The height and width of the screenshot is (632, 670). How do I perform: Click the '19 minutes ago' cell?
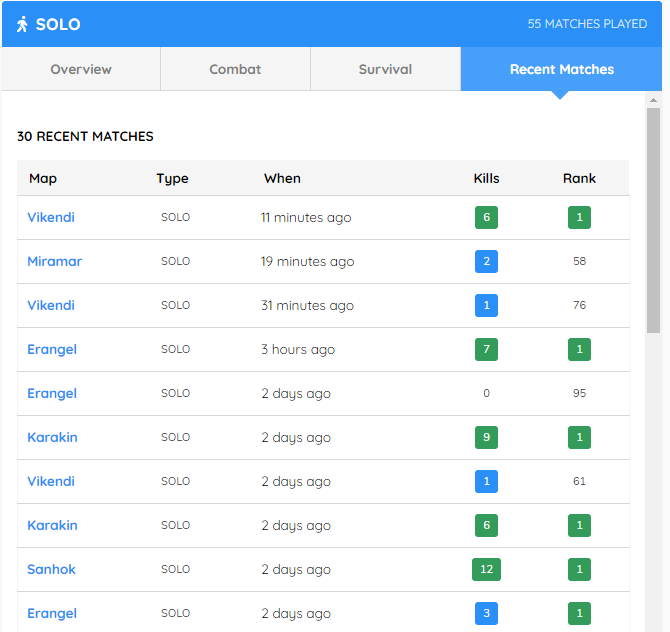coord(308,262)
